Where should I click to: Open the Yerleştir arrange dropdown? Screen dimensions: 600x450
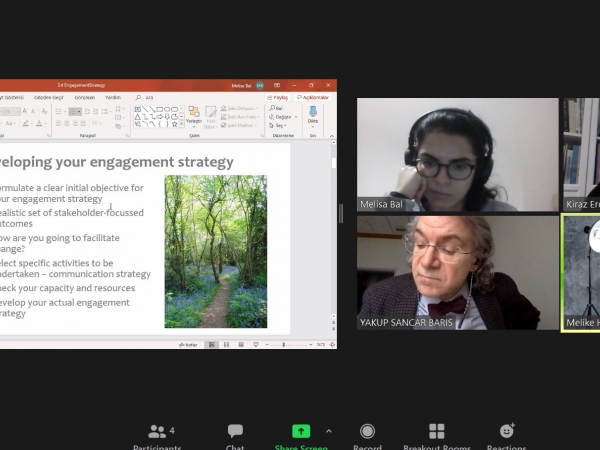[194, 117]
